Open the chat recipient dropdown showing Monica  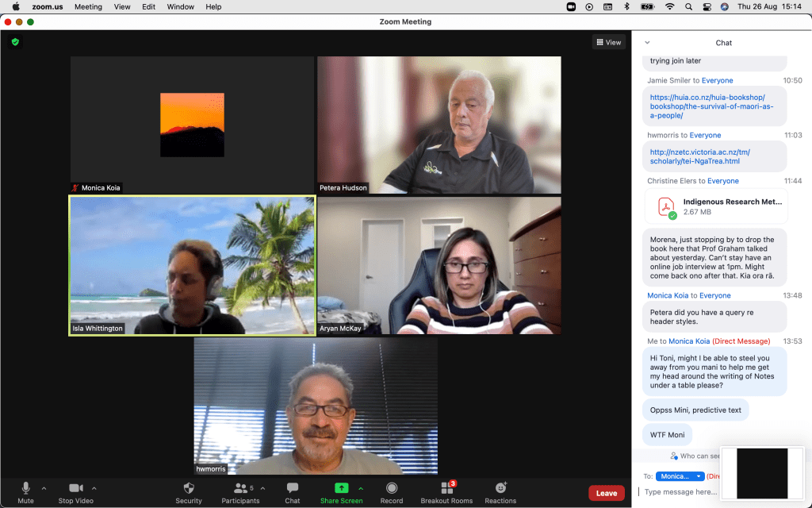(680, 476)
